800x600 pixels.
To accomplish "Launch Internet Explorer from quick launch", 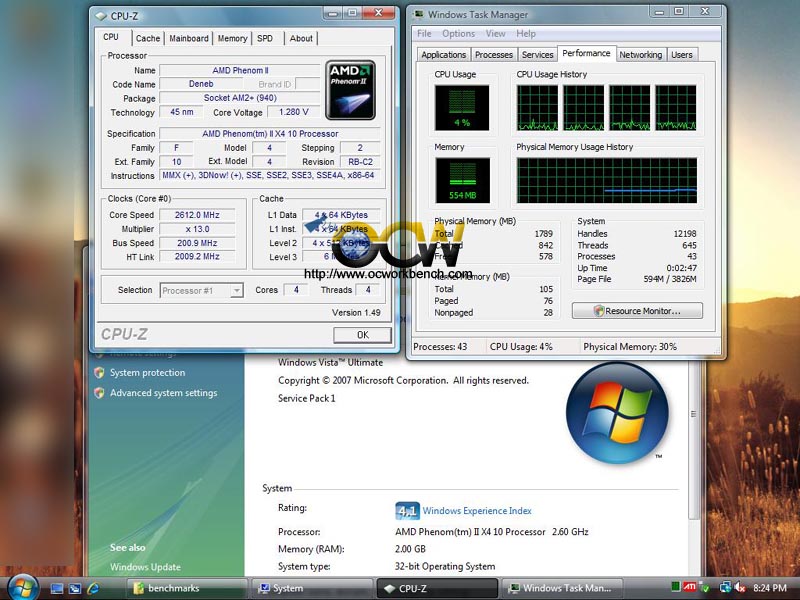I will [x=93, y=588].
